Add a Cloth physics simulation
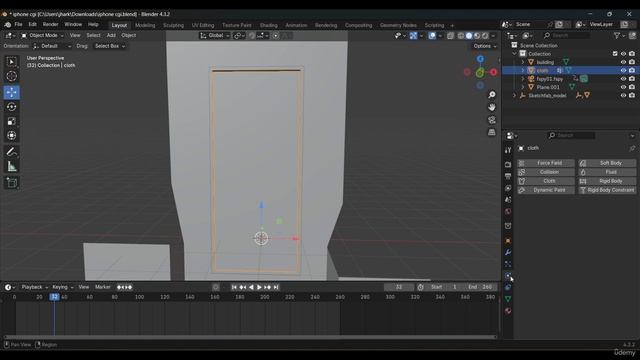This screenshot has height=360, width=640. pyautogui.click(x=546, y=181)
